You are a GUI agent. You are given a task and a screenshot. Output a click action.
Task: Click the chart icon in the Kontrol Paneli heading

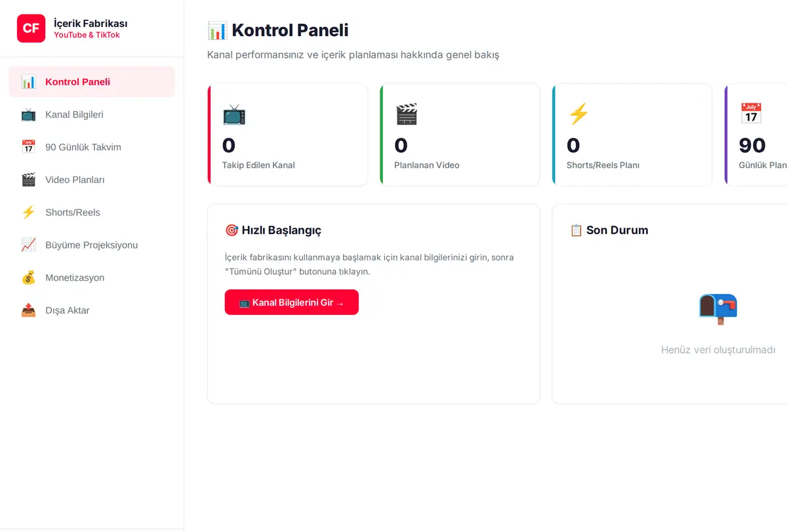pos(217,30)
